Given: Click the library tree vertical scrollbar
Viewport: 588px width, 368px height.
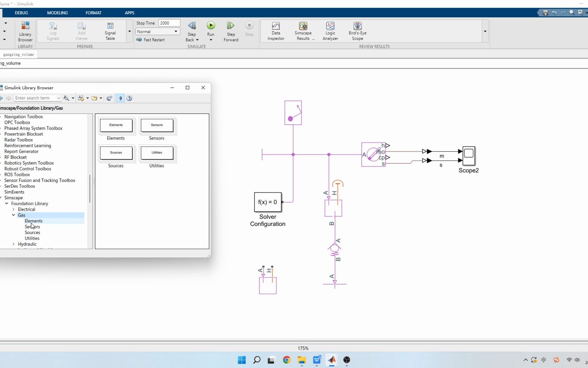Looking at the screenshot, I should coord(90,189).
